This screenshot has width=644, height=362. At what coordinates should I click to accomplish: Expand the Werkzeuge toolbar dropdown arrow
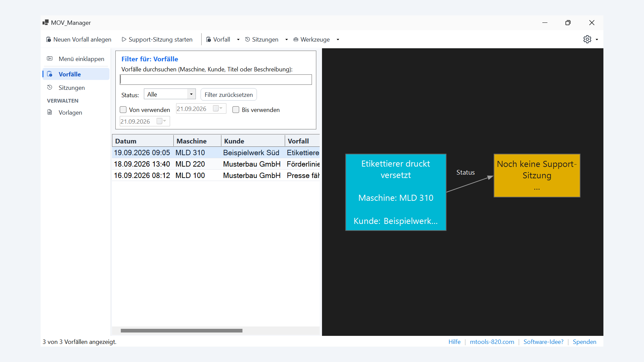pyautogui.click(x=338, y=40)
